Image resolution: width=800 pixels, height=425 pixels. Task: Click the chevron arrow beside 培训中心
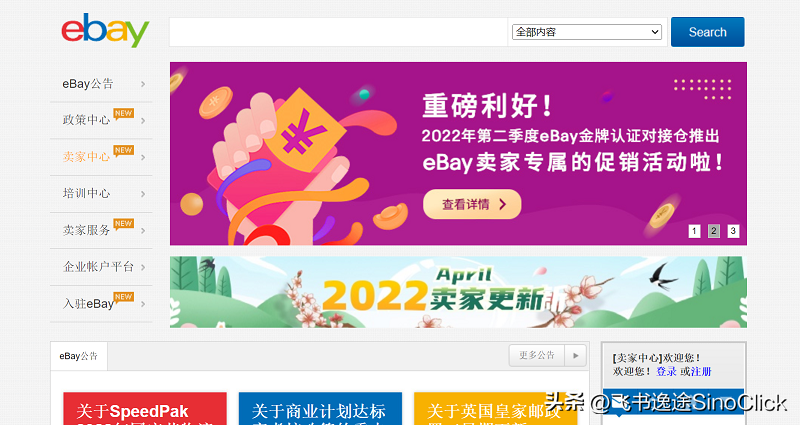click(143, 194)
